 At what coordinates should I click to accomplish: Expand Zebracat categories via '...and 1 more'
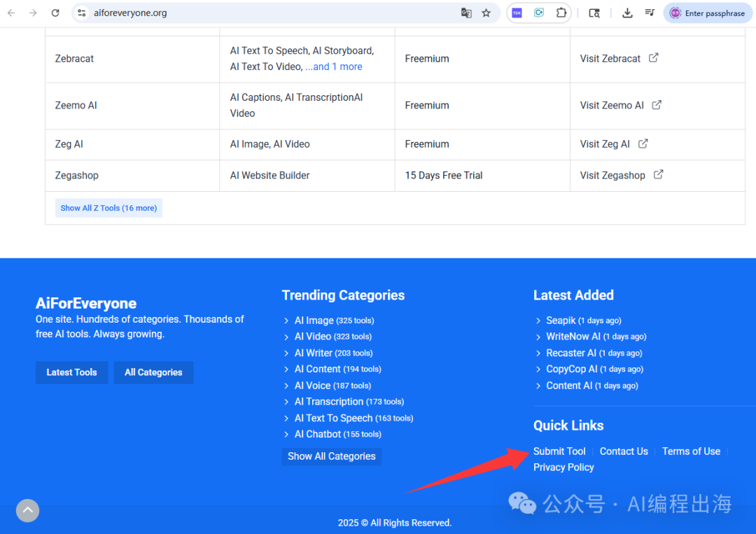pos(334,66)
